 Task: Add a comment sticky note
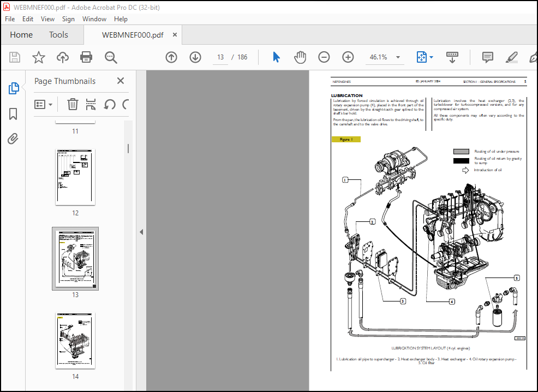pos(488,57)
